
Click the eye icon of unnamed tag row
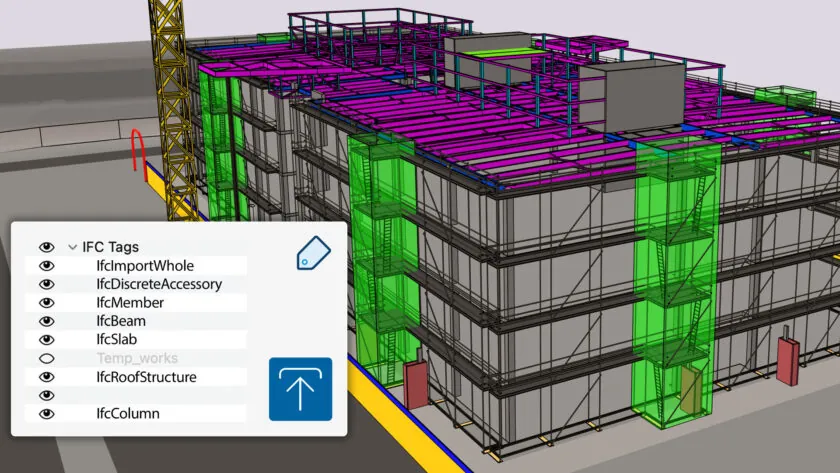(45, 395)
